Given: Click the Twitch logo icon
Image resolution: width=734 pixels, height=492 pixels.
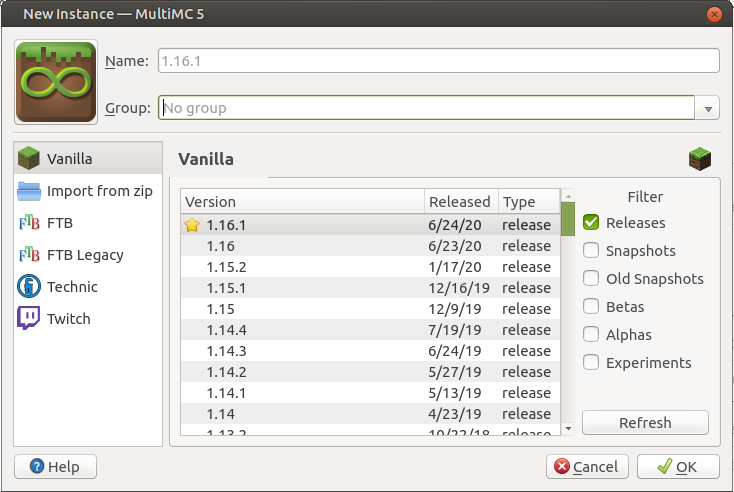Looking at the screenshot, I should click(29, 318).
